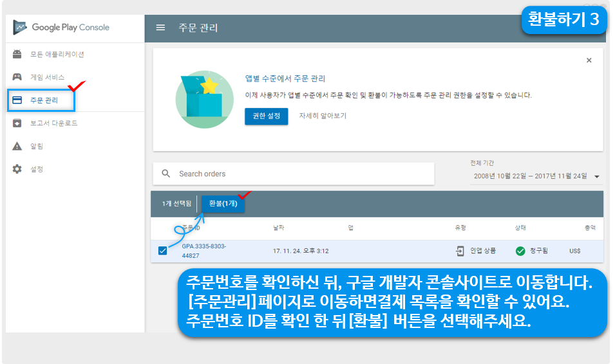Select the date range 2008년 10월 22일 – 2017년 11월 24일
The width and height of the screenshot is (615, 364).
pyautogui.click(x=529, y=176)
